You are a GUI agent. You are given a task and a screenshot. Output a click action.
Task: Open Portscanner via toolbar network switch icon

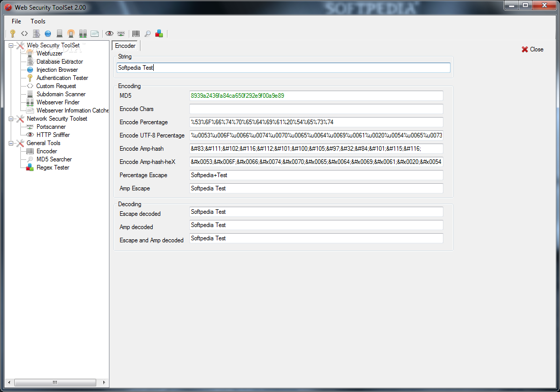pos(121,34)
